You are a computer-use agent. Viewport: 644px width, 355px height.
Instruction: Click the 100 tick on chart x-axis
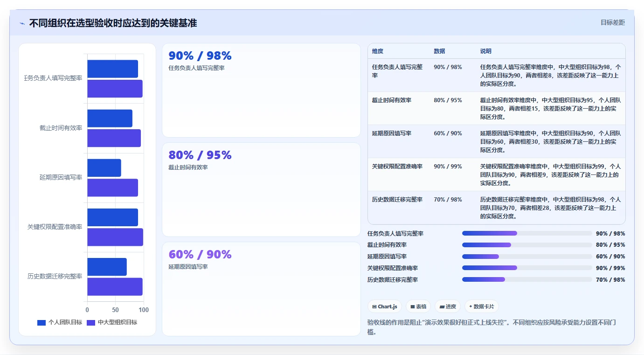click(144, 310)
